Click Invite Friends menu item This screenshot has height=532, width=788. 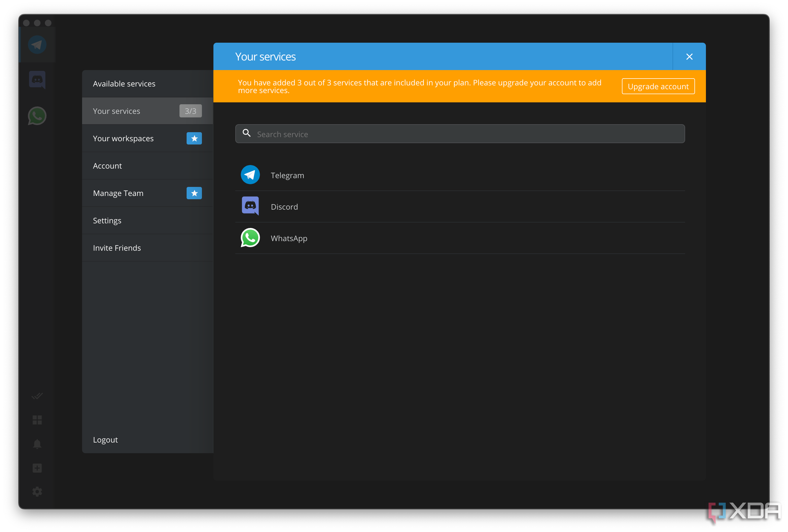[117, 248]
